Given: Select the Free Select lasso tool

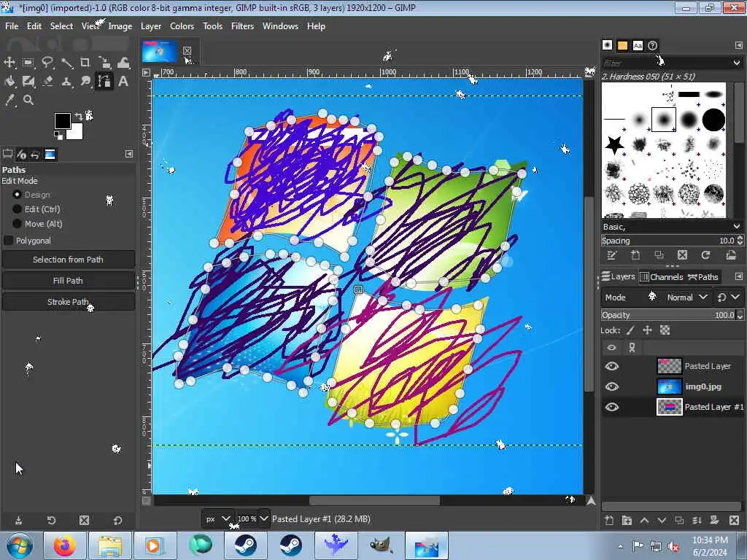Looking at the screenshot, I should click(x=47, y=63).
